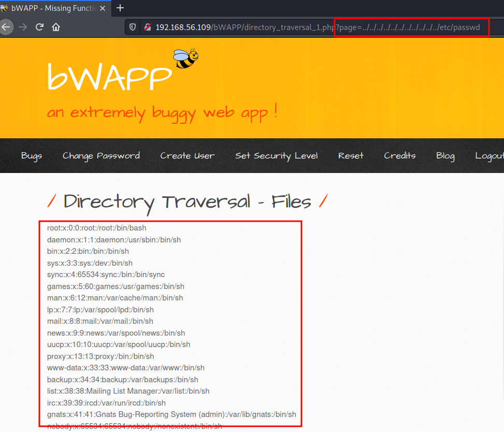
Task: Close the bWAPP browser tab
Action: pos(103,8)
